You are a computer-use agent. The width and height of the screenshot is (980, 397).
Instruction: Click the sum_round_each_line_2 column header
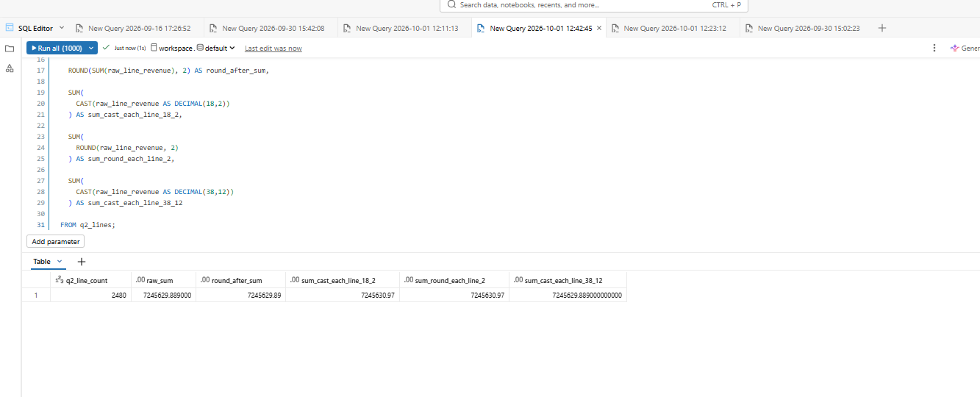coord(454,280)
